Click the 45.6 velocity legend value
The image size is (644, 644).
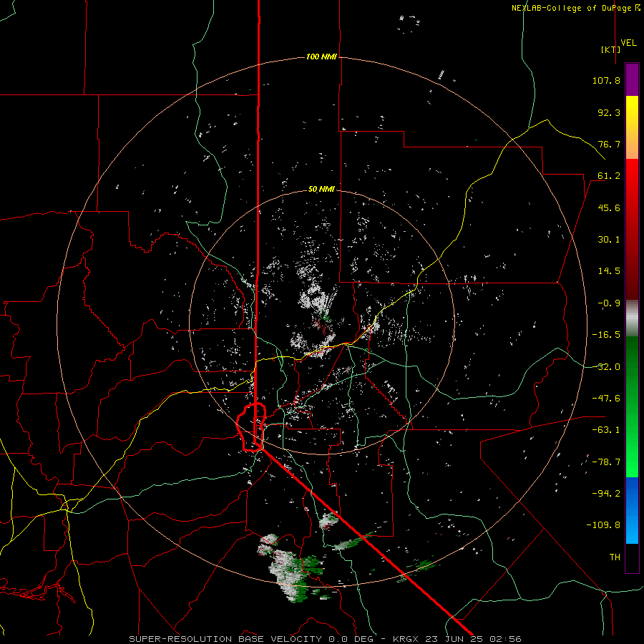pyautogui.click(x=609, y=208)
